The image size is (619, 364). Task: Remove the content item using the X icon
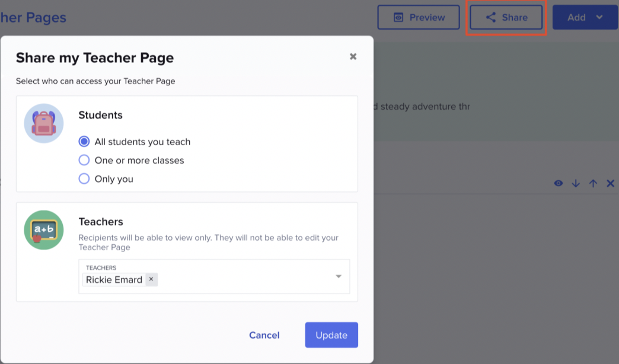tap(610, 183)
